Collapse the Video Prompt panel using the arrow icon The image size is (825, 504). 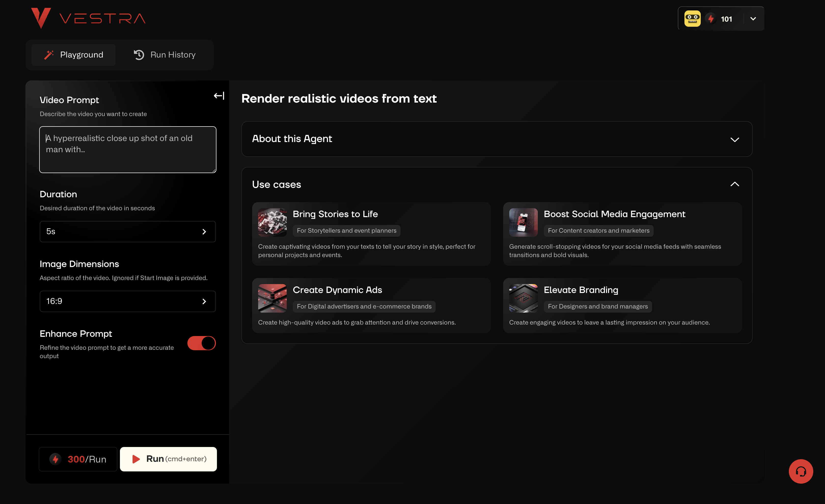tap(219, 96)
